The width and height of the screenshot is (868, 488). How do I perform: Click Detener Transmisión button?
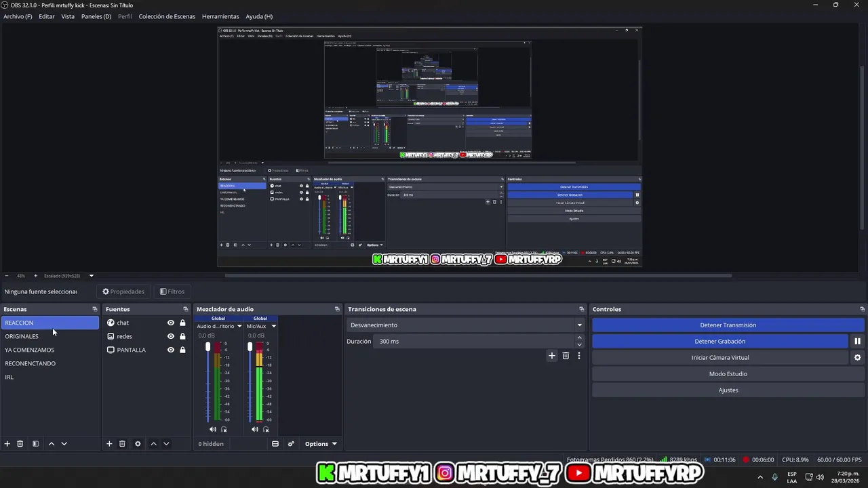click(x=728, y=325)
